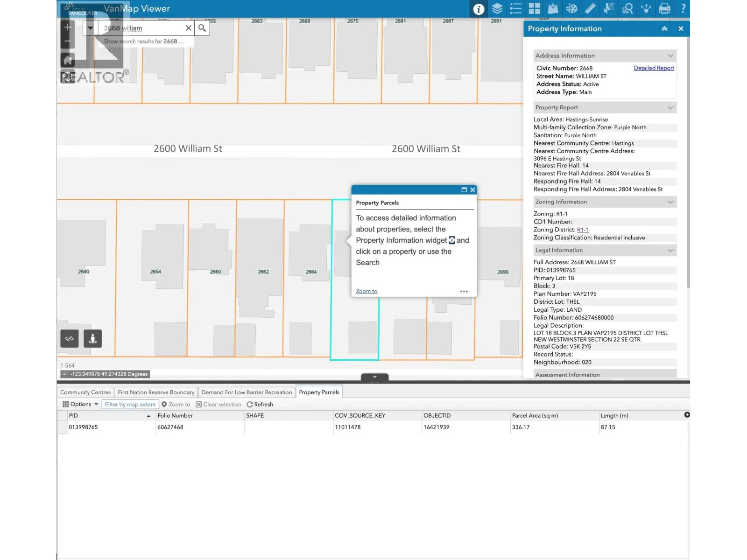Open the Detailed Report link
This screenshot has width=747, height=560.
(x=654, y=68)
